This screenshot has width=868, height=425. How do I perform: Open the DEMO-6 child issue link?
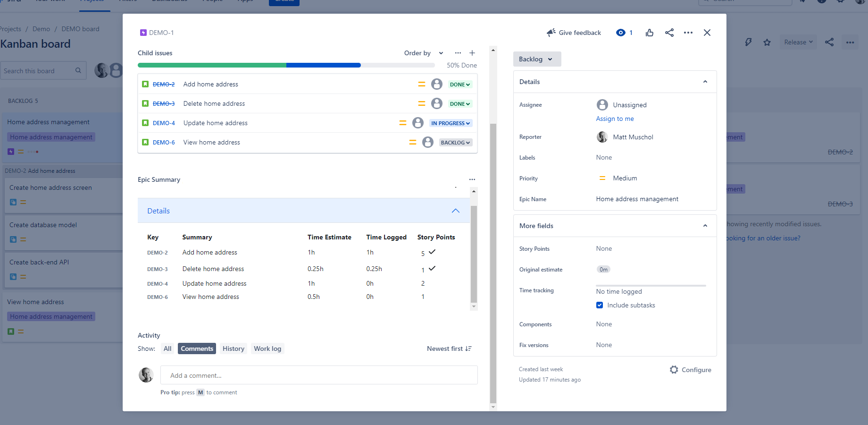[x=164, y=142]
